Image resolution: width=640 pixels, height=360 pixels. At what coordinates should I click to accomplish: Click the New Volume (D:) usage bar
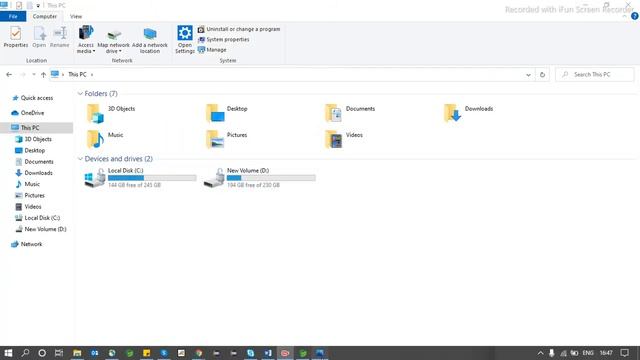coord(271,178)
